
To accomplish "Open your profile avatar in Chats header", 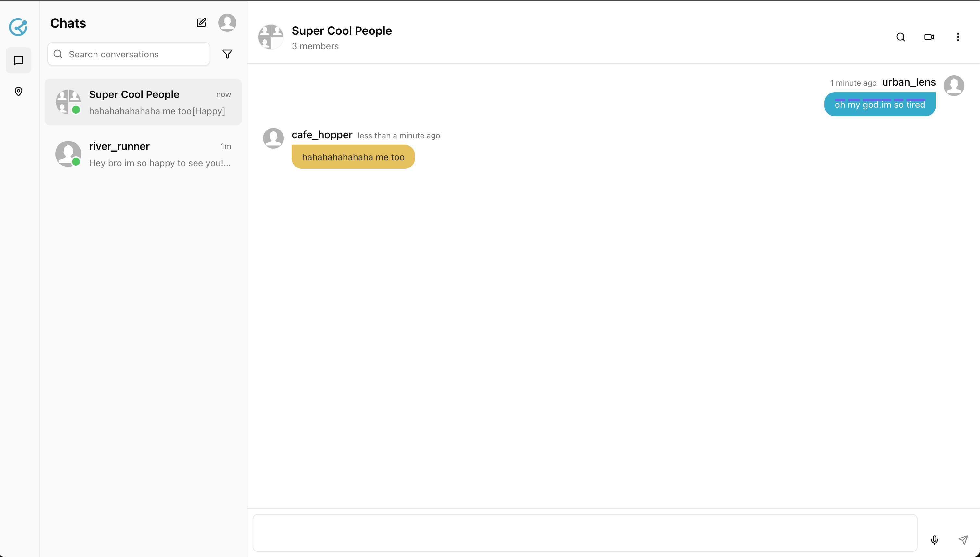I will click(227, 23).
